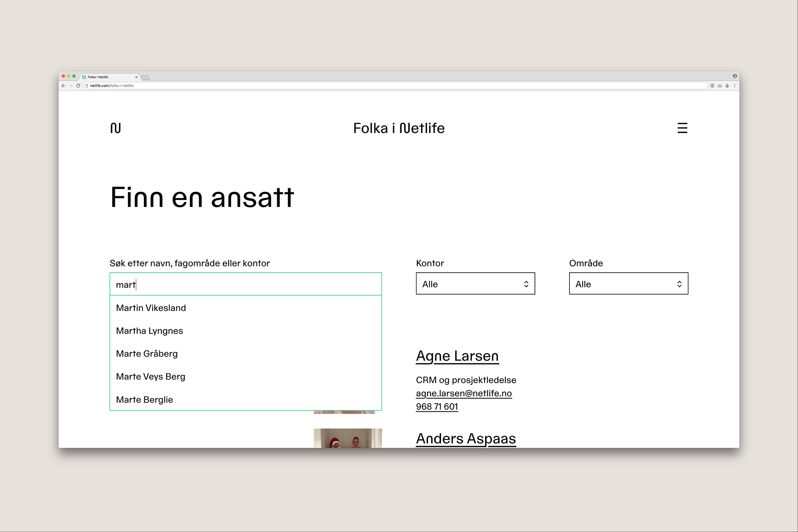
Task: Choose Marte Berglie from the list
Action: point(144,400)
